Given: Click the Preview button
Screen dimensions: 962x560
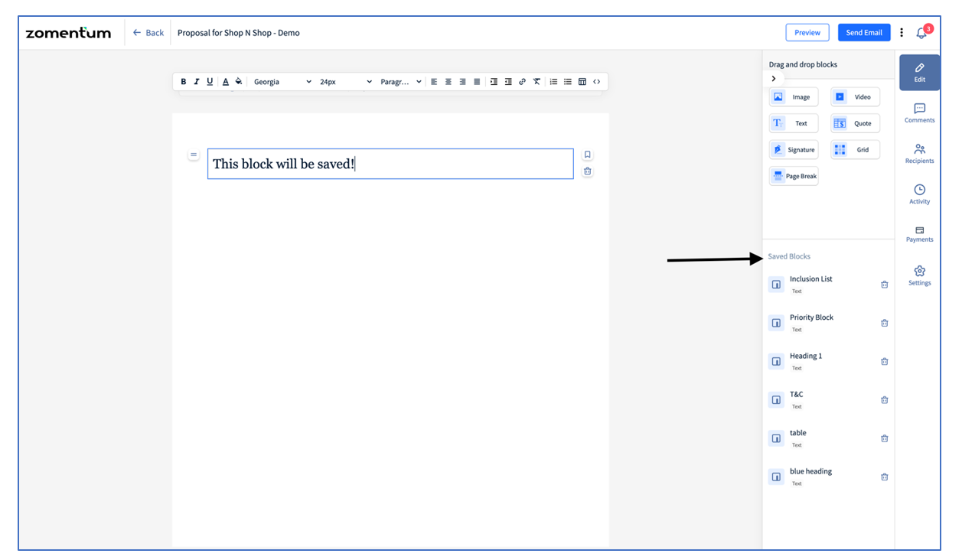Looking at the screenshot, I should point(807,32).
